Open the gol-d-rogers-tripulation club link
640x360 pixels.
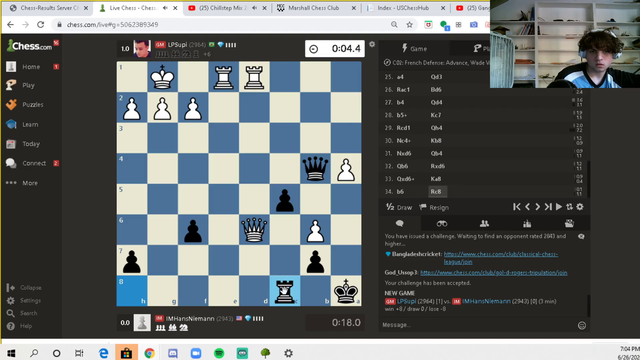[x=493, y=273]
